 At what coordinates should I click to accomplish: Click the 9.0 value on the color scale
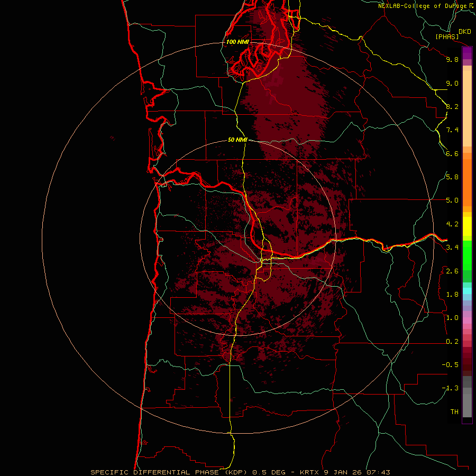[452, 83]
